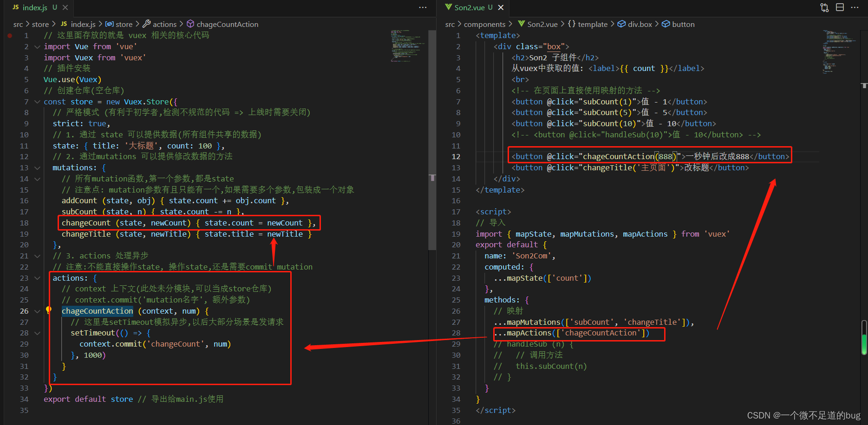This screenshot has height=425, width=868.
Task: Open the Git compare changes icon
Action: tap(824, 7)
